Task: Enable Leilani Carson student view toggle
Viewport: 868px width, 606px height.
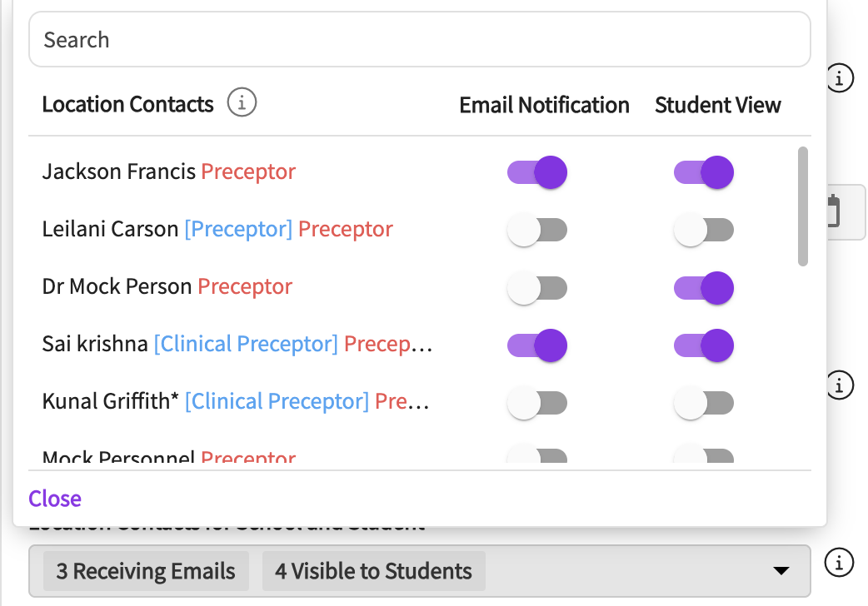Action: 704,231
